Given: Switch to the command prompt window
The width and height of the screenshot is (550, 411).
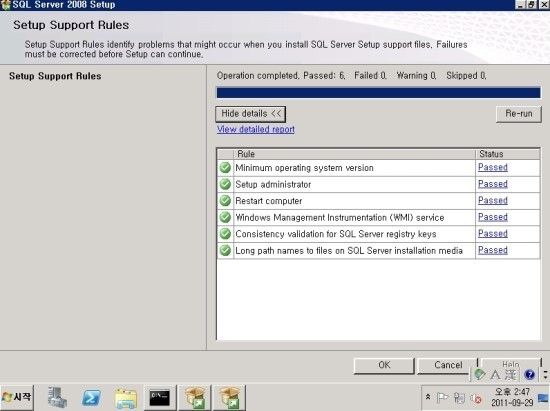Looking at the screenshot, I should [x=160, y=398].
